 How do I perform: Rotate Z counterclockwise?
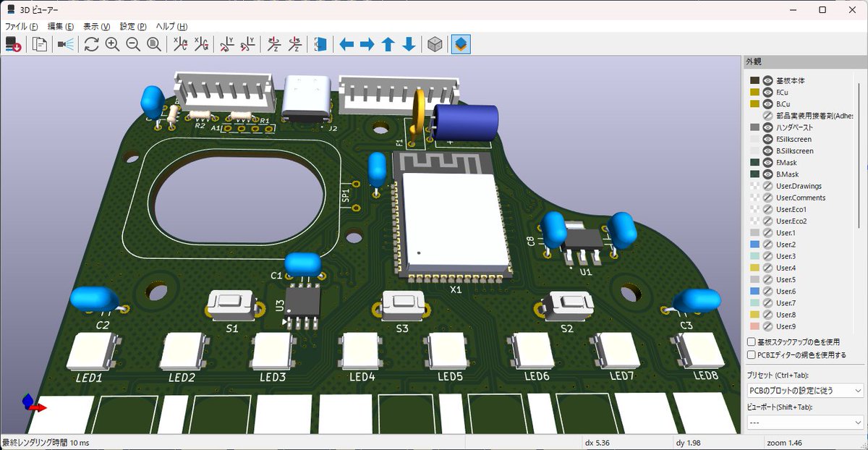[x=294, y=44]
